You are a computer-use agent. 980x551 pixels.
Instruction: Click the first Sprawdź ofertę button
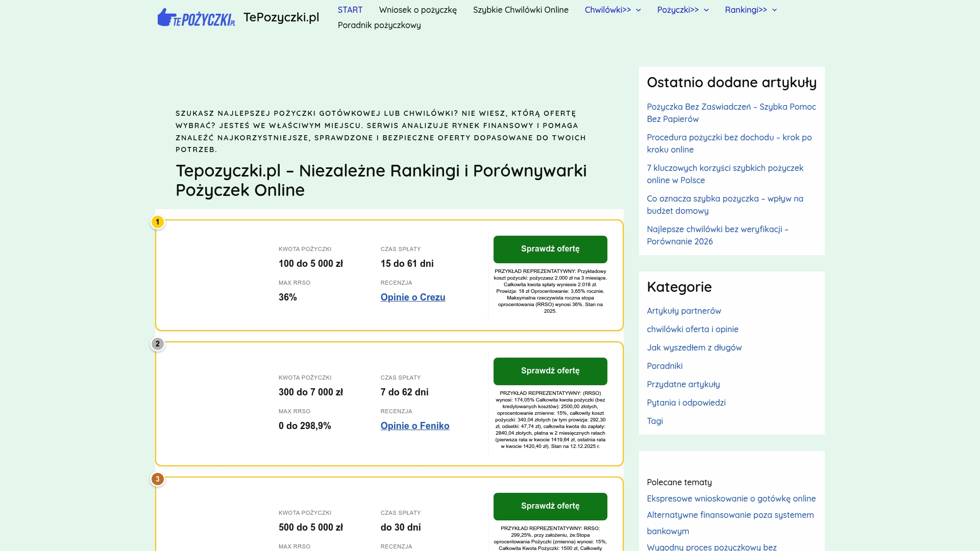tap(550, 249)
